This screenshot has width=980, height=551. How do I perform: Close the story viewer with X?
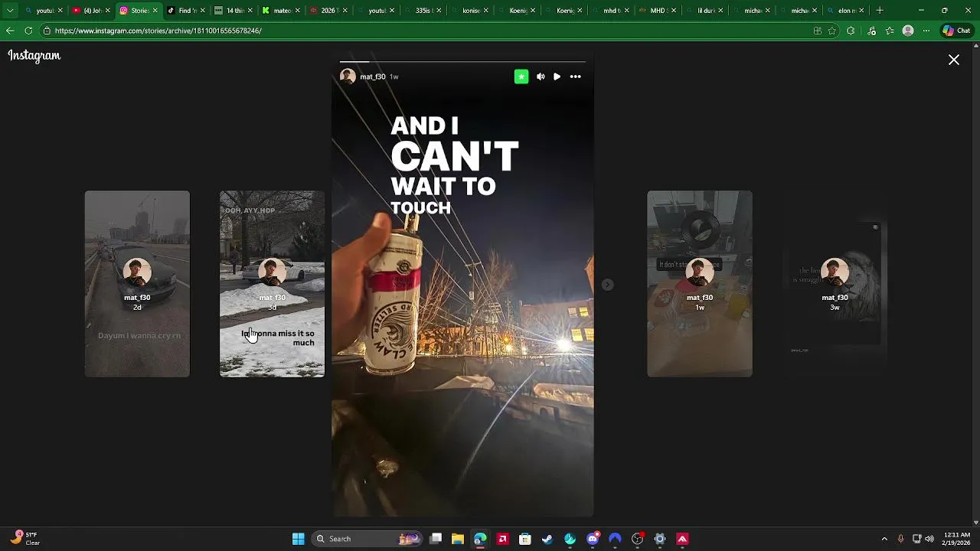click(x=954, y=60)
